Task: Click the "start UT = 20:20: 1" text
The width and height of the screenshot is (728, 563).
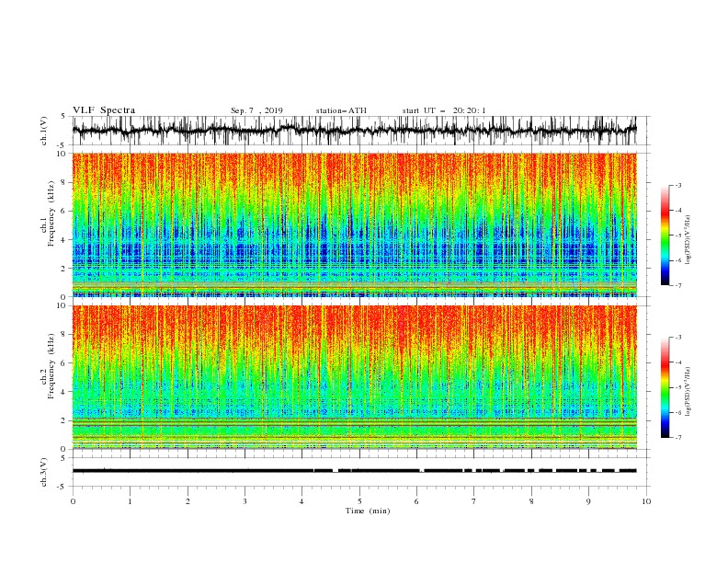Action: pos(444,110)
